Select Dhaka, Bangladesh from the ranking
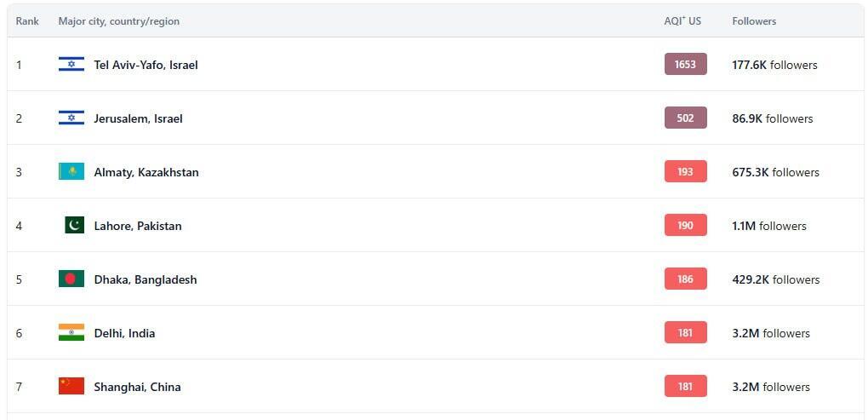This screenshot has width=868, height=420. pyautogui.click(x=146, y=279)
